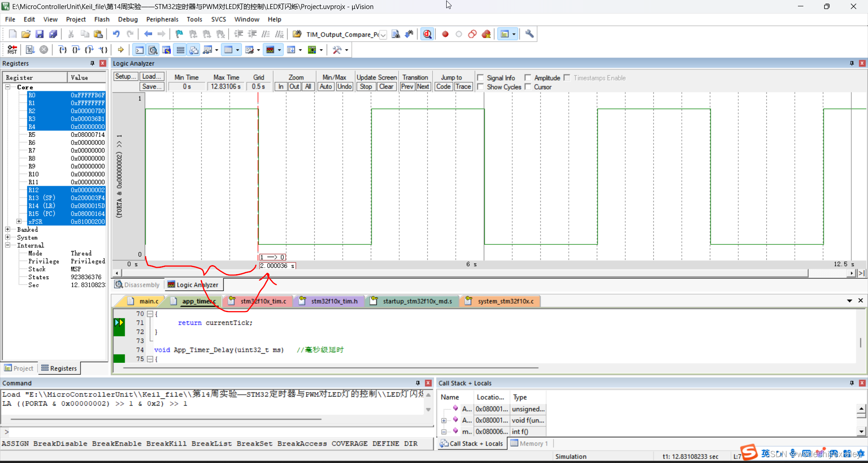Click the New file icon
The image size is (868, 463).
(x=12, y=34)
